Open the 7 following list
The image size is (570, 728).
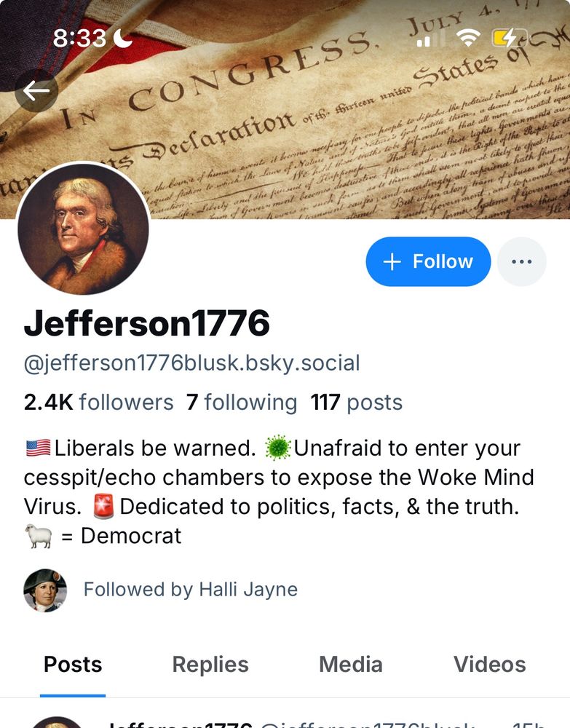pos(242,402)
